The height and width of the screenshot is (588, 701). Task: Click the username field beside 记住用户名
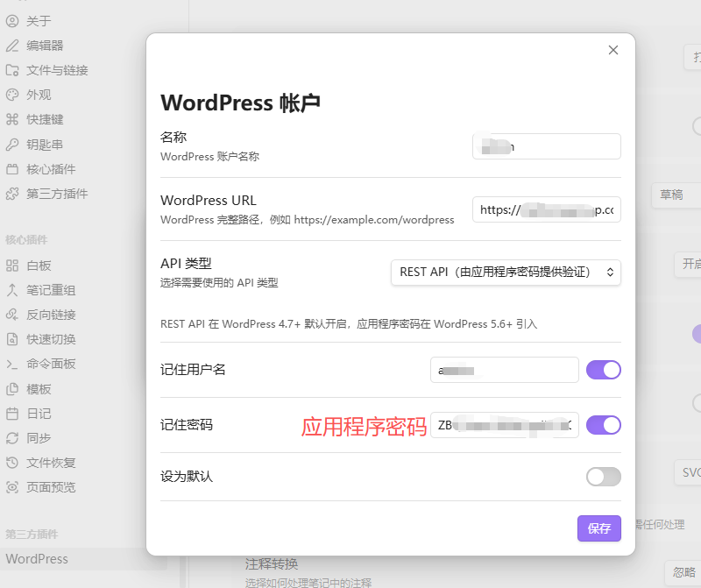(505, 370)
